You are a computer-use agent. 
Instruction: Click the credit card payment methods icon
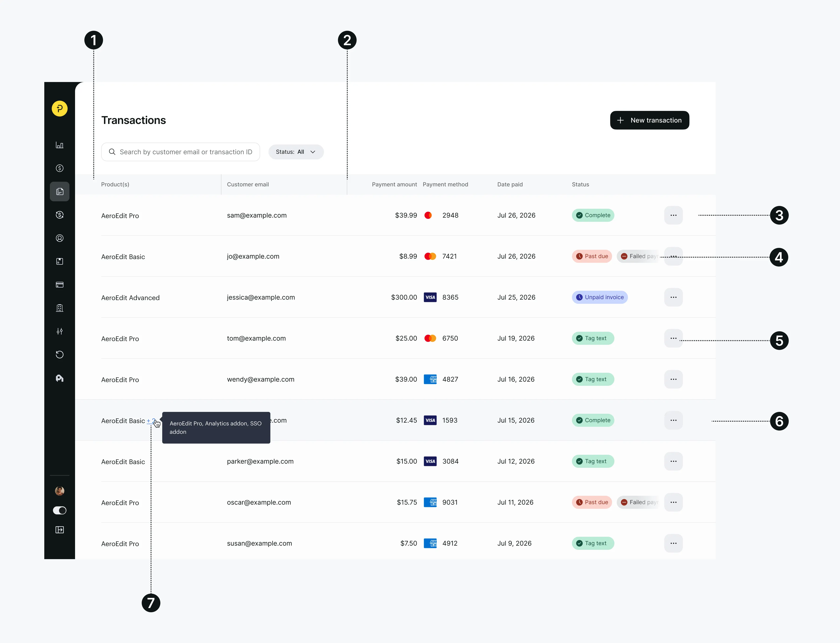(x=60, y=284)
